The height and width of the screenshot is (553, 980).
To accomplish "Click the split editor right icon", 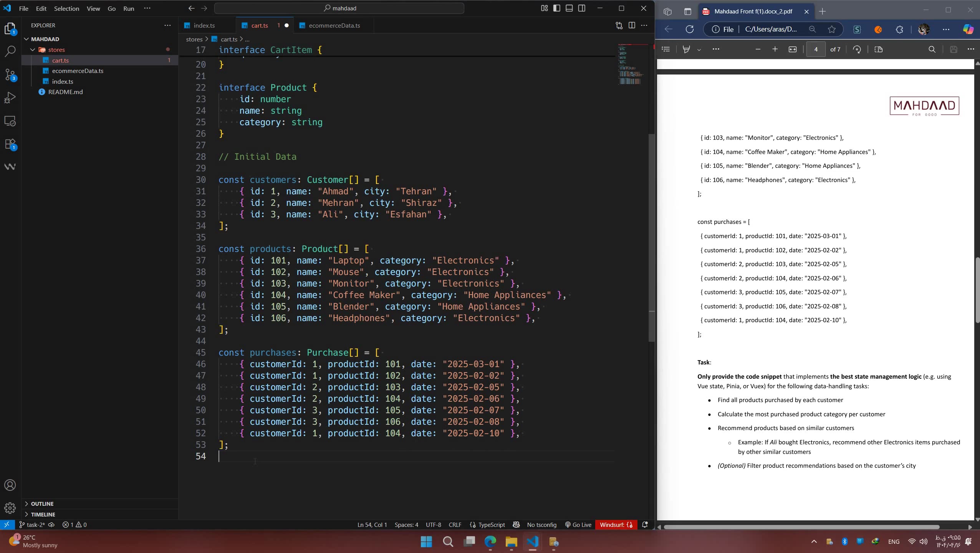I will tap(632, 25).
